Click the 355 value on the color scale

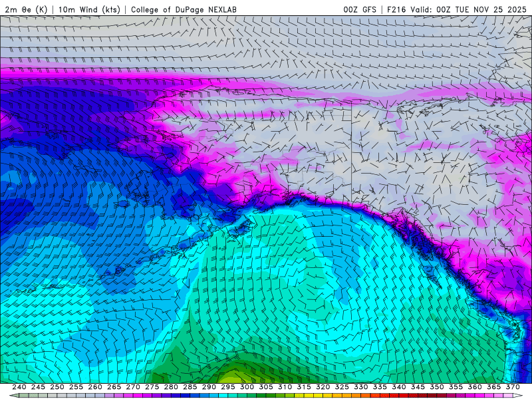tap(456, 387)
